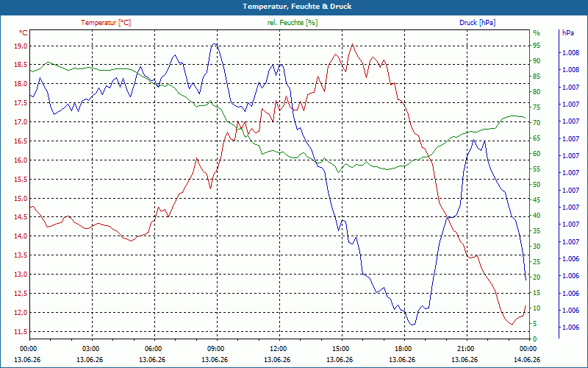Click the 21:00 time axis label
This screenshot has height=368, width=588.
(x=465, y=348)
